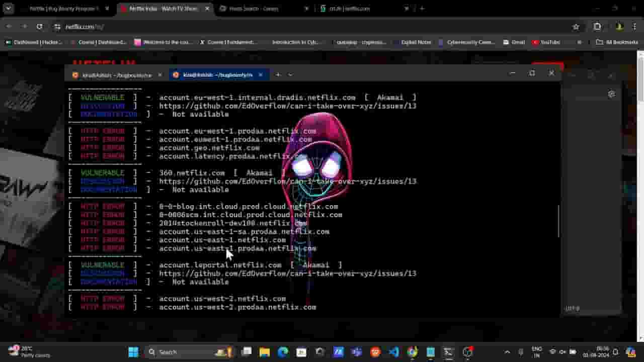Viewport: 644px width, 362px height.
Task: Open Windows Start menu
Action: tap(133, 352)
